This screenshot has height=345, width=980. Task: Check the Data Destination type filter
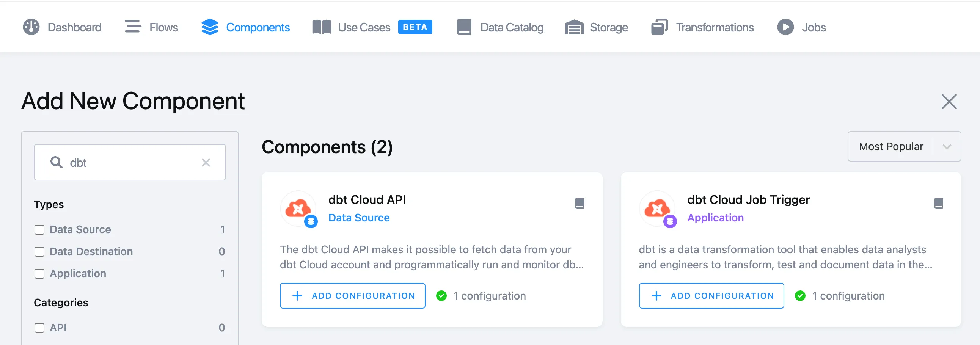click(39, 252)
